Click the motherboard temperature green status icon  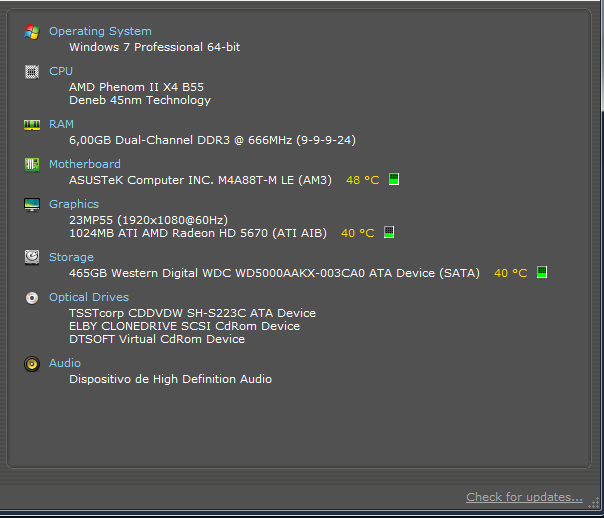click(x=394, y=179)
